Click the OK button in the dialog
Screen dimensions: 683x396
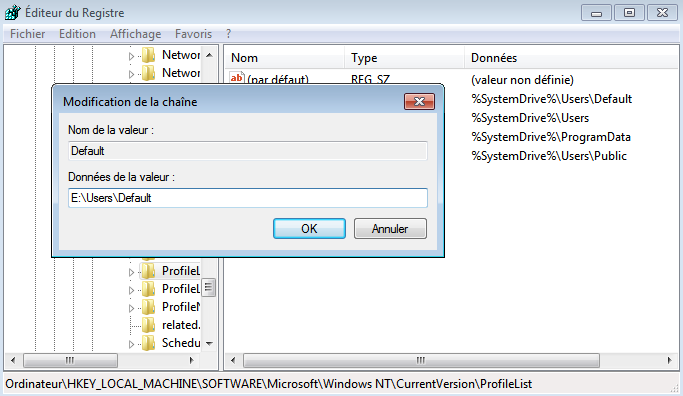(309, 229)
